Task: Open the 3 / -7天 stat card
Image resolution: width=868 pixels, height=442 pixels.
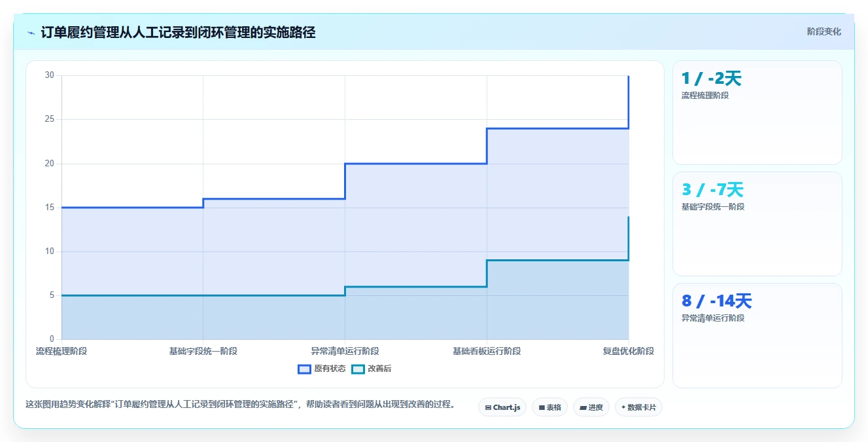Action: click(757, 224)
